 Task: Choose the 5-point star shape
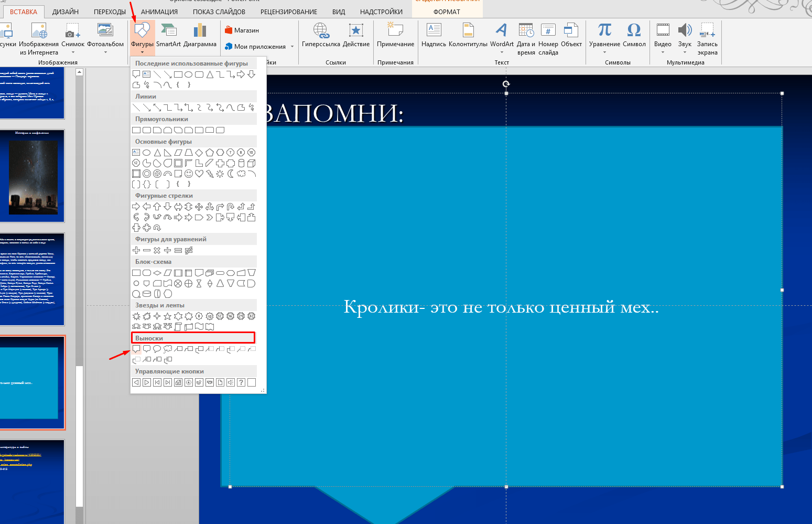(168, 316)
